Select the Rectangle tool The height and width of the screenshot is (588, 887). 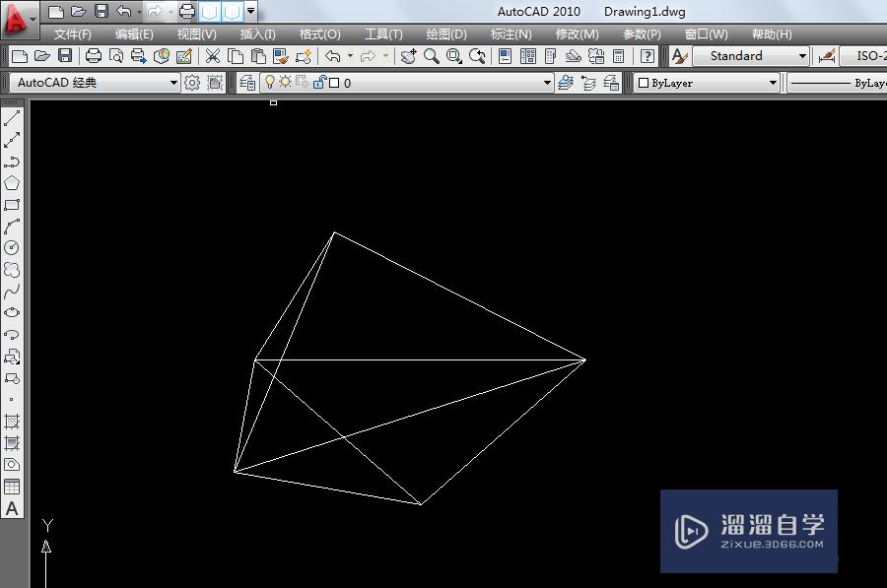pyautogui.click(x=12, y=205)
